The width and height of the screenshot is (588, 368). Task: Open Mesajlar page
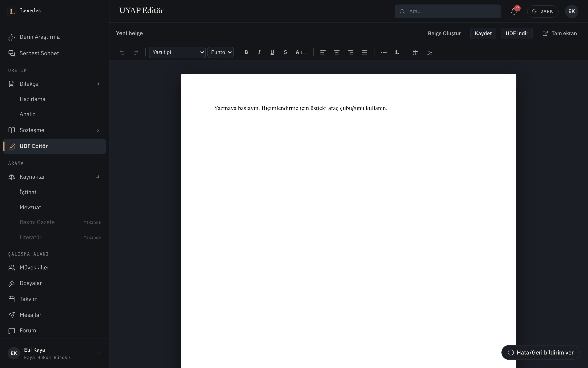click(x=55, y=315)
